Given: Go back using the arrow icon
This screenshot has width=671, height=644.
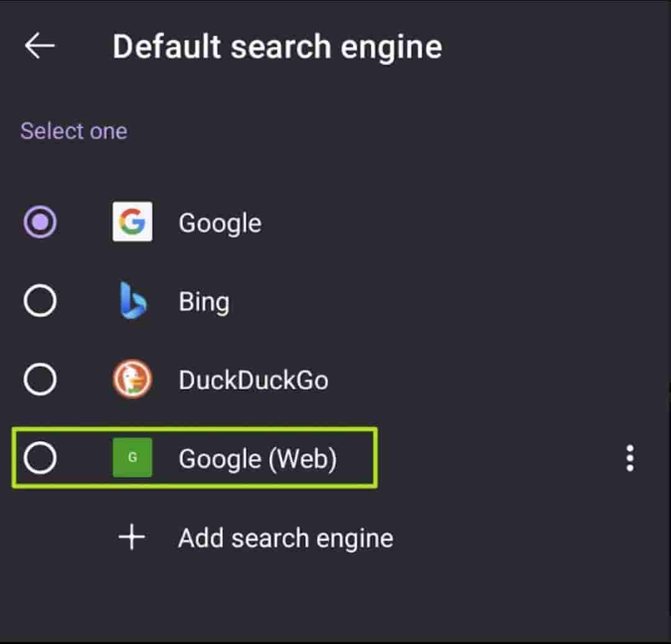Looking at the screenshot, I should (x=40, y=47).
